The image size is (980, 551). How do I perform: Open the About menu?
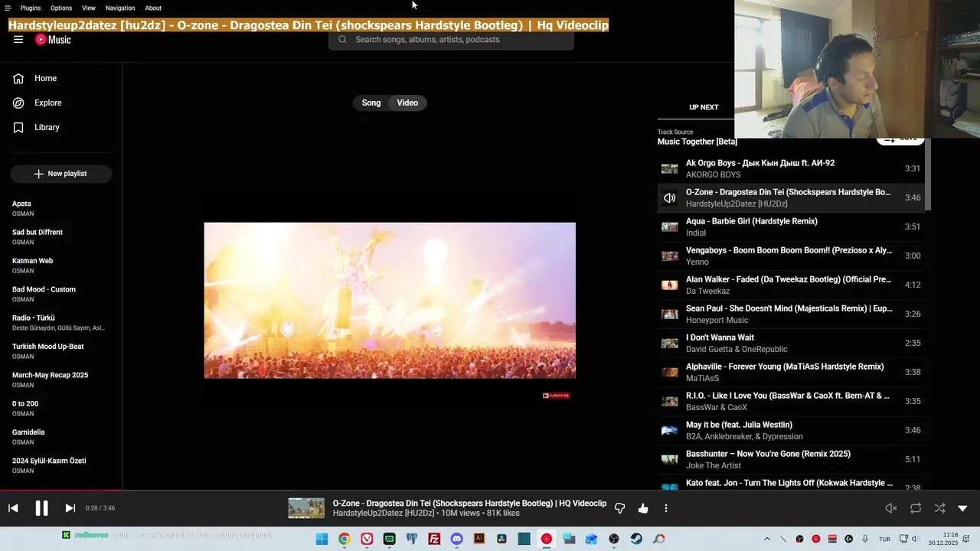(153, 8)
